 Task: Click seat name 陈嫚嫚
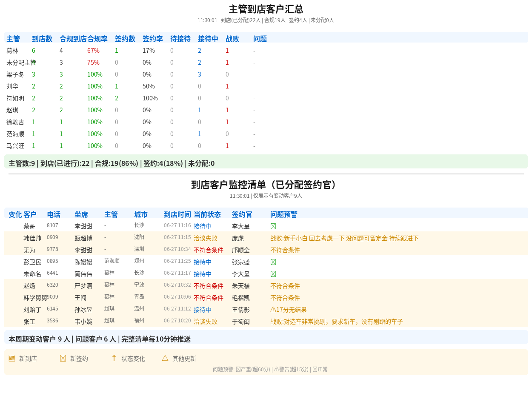point(83,262)
